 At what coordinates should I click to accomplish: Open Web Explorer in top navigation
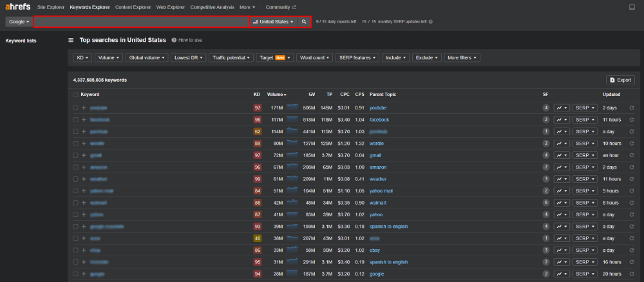(x=171, y=7)
